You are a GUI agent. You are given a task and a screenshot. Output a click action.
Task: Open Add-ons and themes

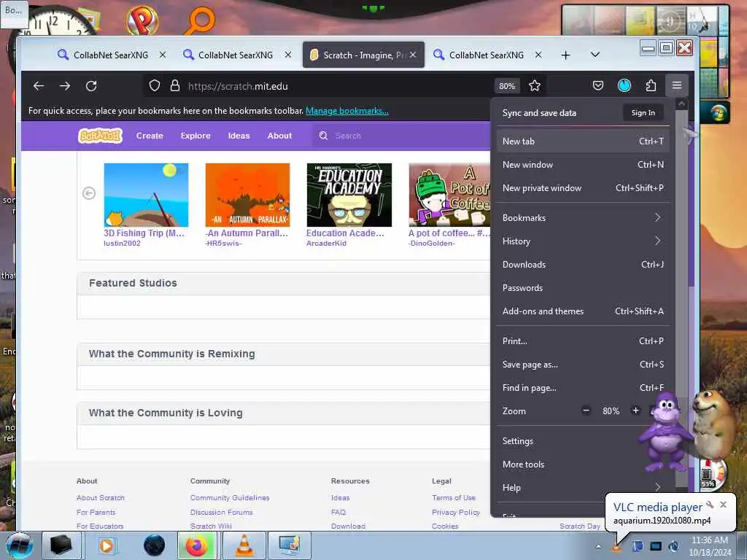[583, 311]
